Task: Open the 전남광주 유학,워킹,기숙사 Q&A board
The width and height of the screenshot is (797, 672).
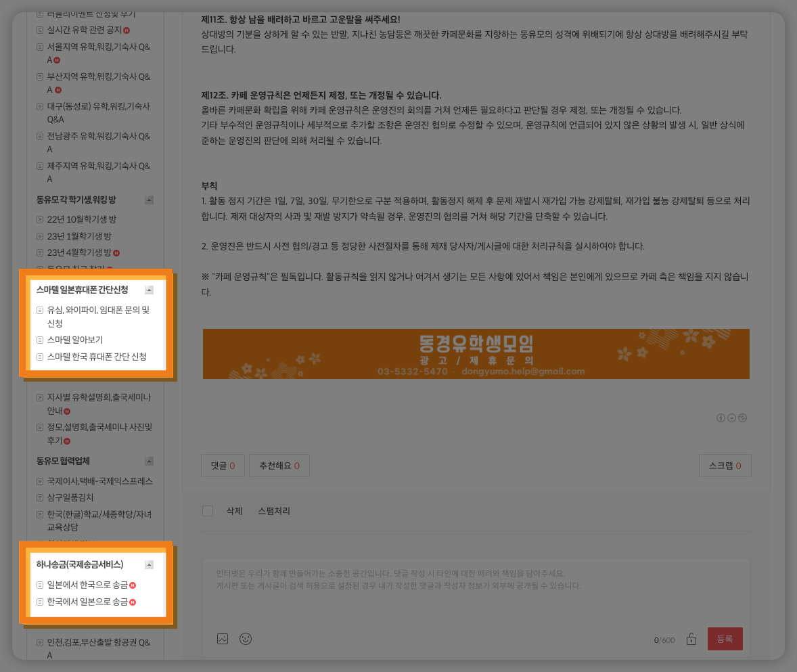Action: coord(99,142)
